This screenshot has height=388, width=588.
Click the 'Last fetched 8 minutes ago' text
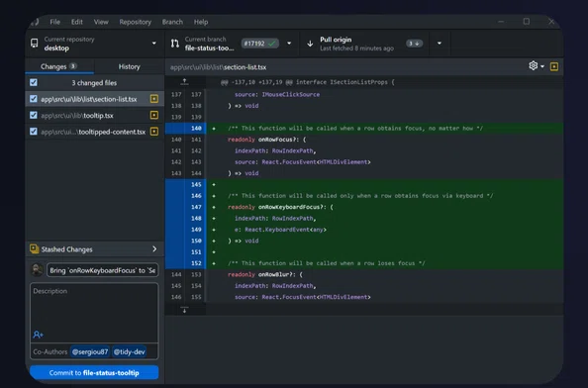[x=356, y=48]
